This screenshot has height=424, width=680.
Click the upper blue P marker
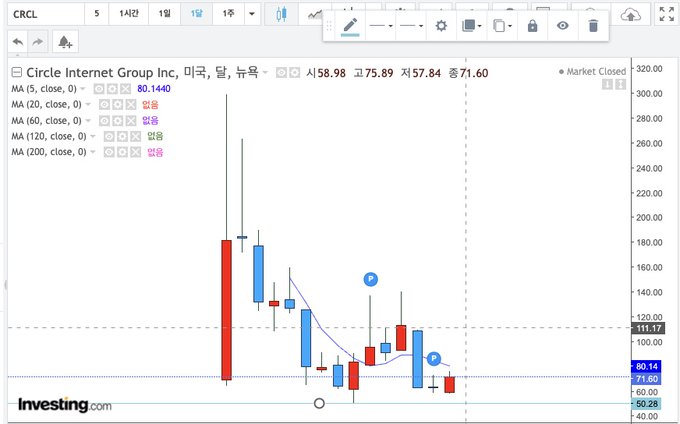[x=370, y=279]
